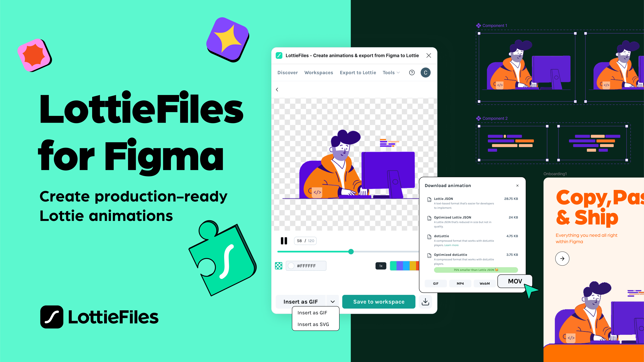
Task: Click the pause playback control
Action: [x=284, y=240]
